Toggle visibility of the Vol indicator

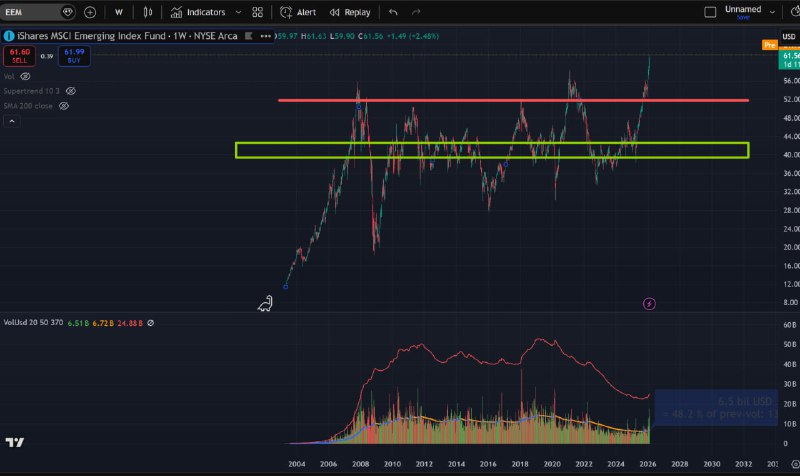[x=25, y=76]
